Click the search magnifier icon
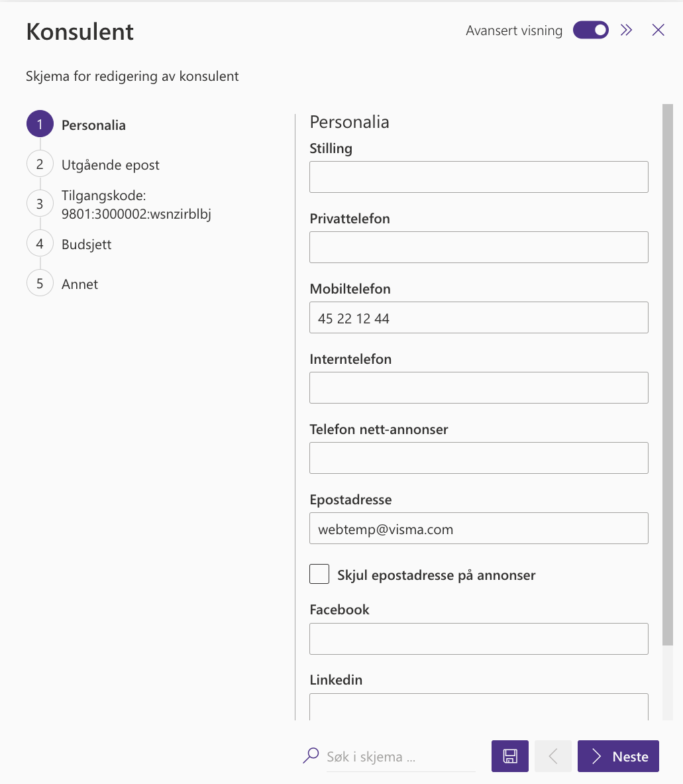 [311, 756]
